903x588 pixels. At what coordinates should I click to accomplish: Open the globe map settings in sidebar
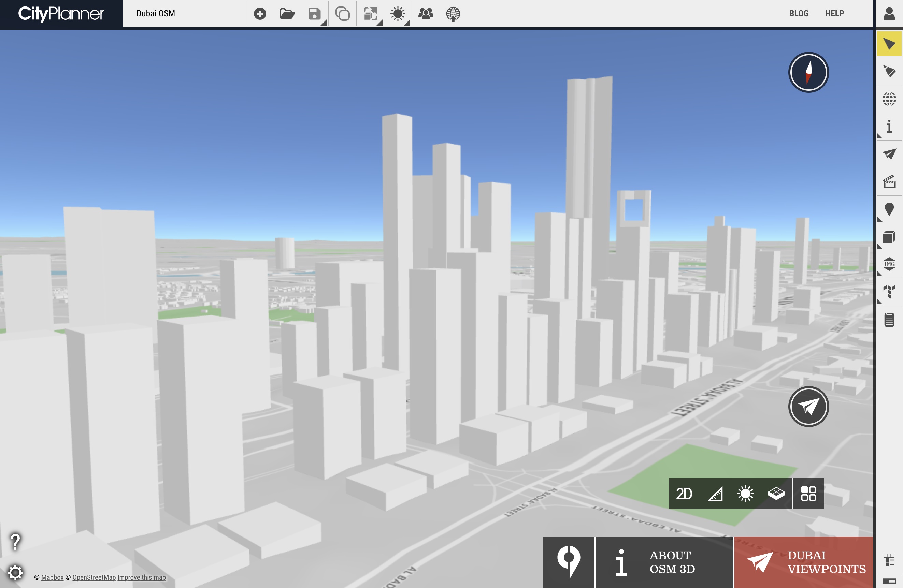click(x=889, y=99)
